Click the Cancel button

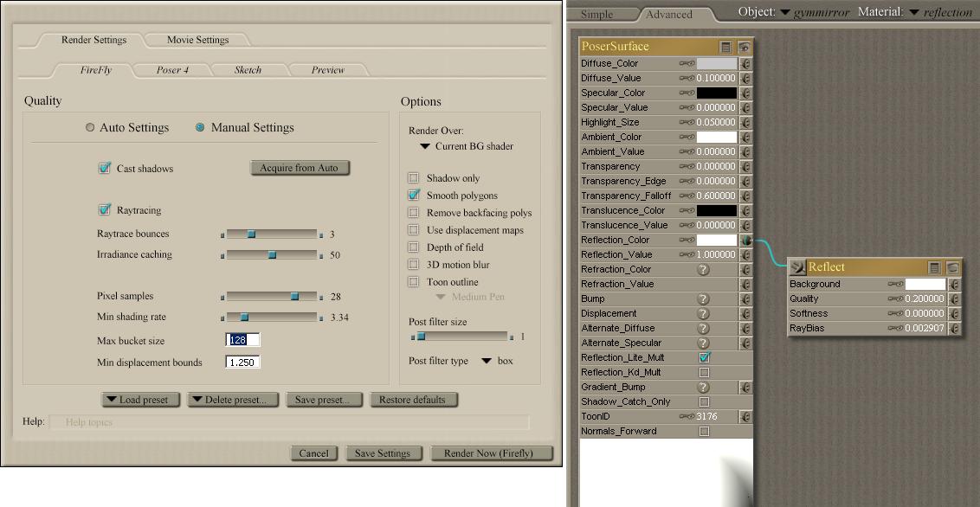313,453
